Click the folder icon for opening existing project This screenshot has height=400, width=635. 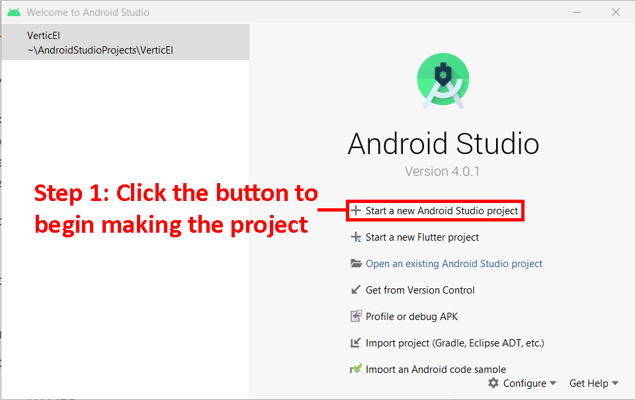[x=356, y=264]
